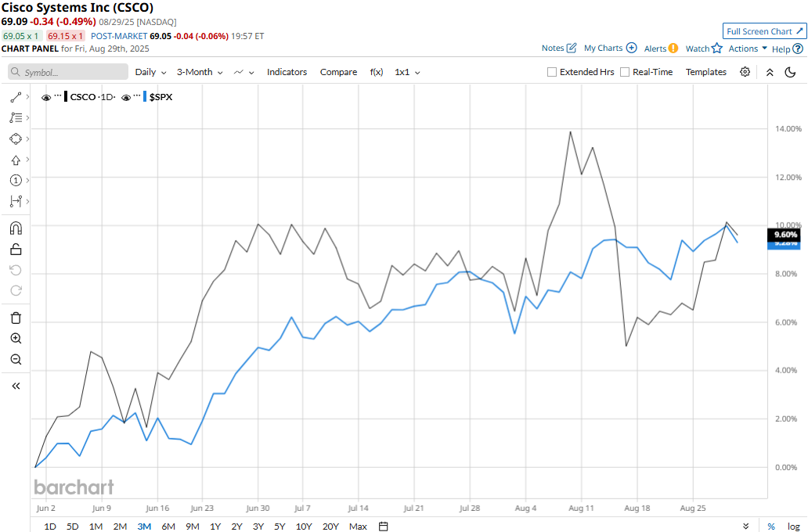This screenshot has height=532, width=808.
Task: Select the 2M time range
Action: (120, 527)
